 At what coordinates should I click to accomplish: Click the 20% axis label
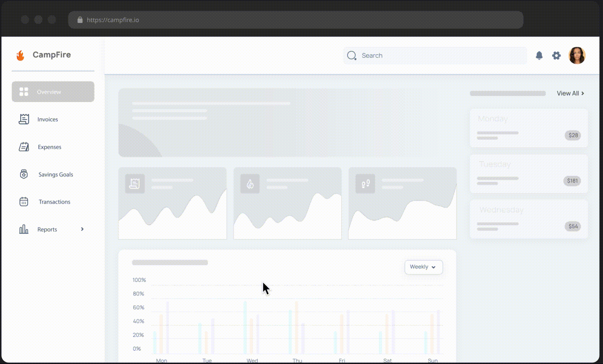pos(139,335)
